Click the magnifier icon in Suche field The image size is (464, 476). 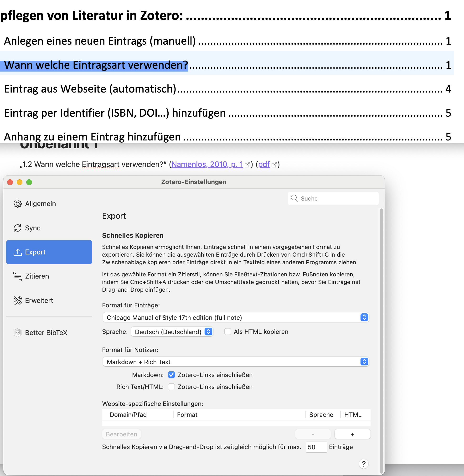click(294, 198)
